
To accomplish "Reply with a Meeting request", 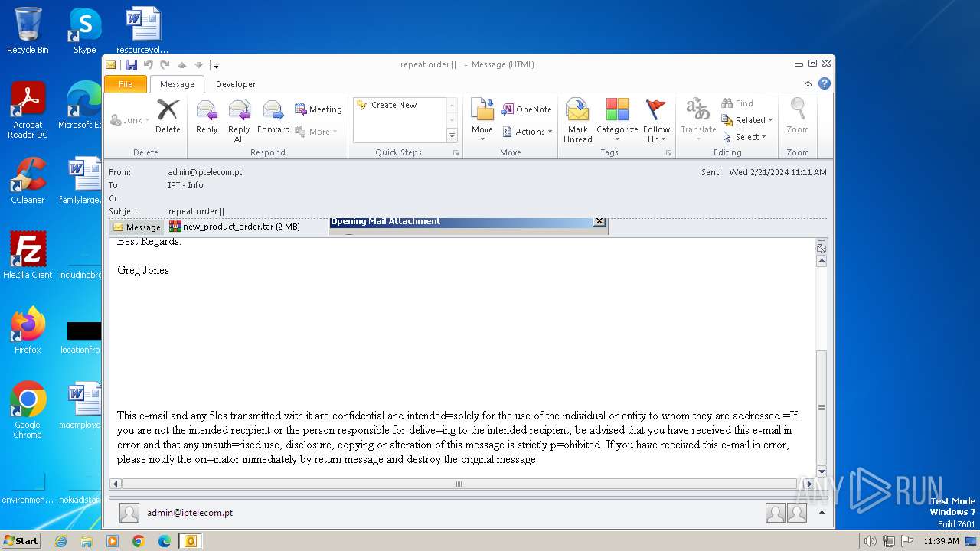I will pos(318,109).
